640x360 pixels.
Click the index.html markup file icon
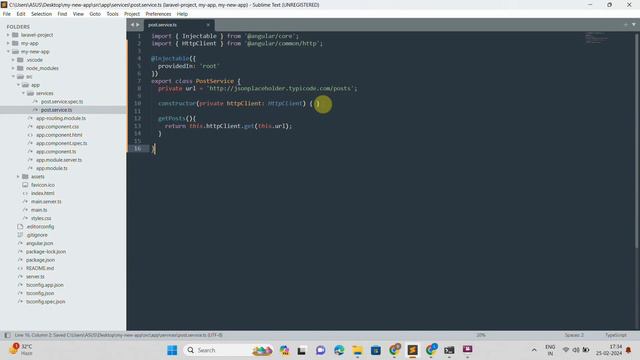coord(25,193)
